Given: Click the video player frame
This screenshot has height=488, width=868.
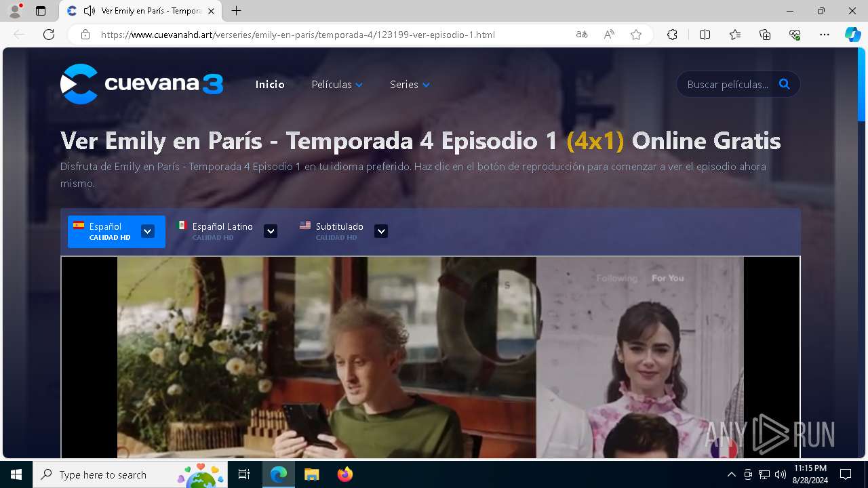Looking at the screenshot, I should 431,357.
